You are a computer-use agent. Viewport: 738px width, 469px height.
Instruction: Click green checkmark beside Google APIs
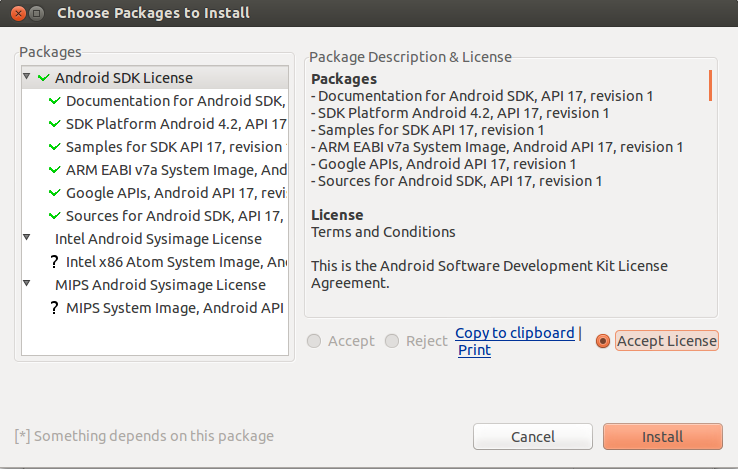pyautogui.click(x=54, y=193)
